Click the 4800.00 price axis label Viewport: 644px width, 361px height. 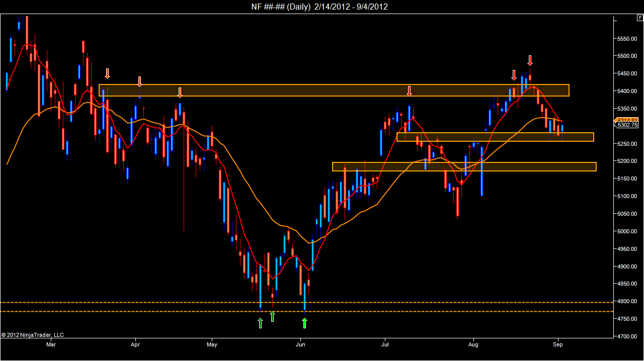(627, 301)
